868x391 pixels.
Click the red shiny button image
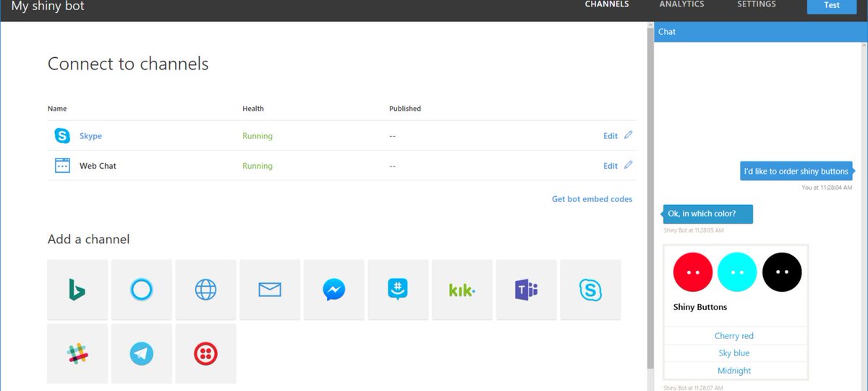point(693,272)
